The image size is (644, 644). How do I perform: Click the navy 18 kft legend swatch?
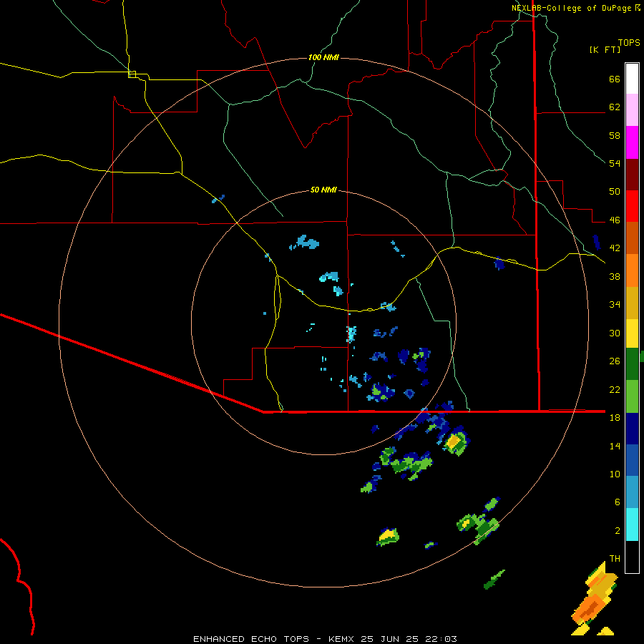632,429
